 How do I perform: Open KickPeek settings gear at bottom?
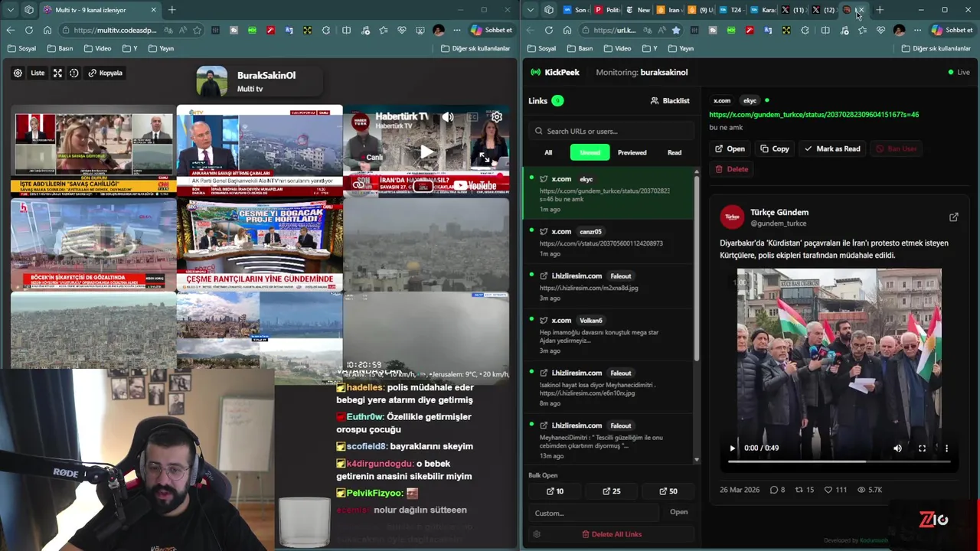[537, 534]
